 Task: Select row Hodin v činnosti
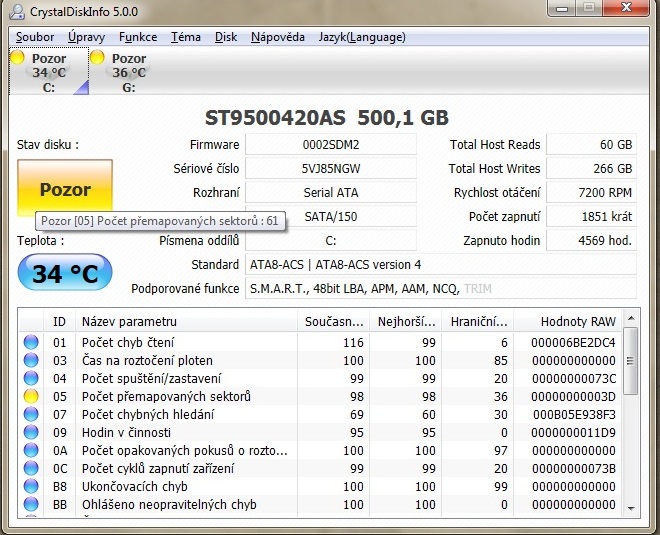tap(320, 432)
